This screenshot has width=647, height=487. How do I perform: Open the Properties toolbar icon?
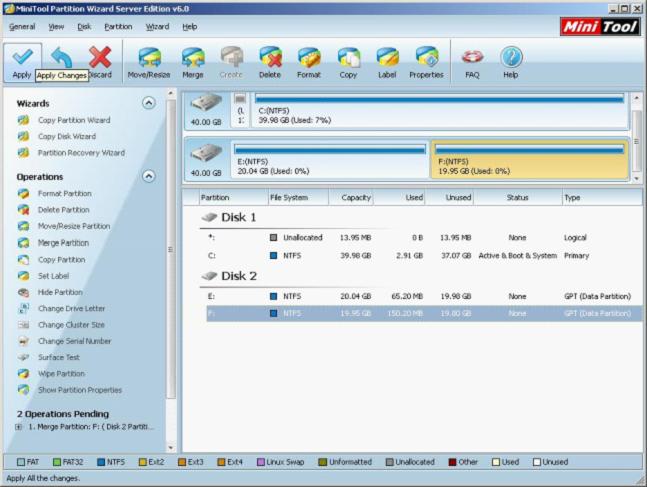pyautogui.click(x=426, y=58)
